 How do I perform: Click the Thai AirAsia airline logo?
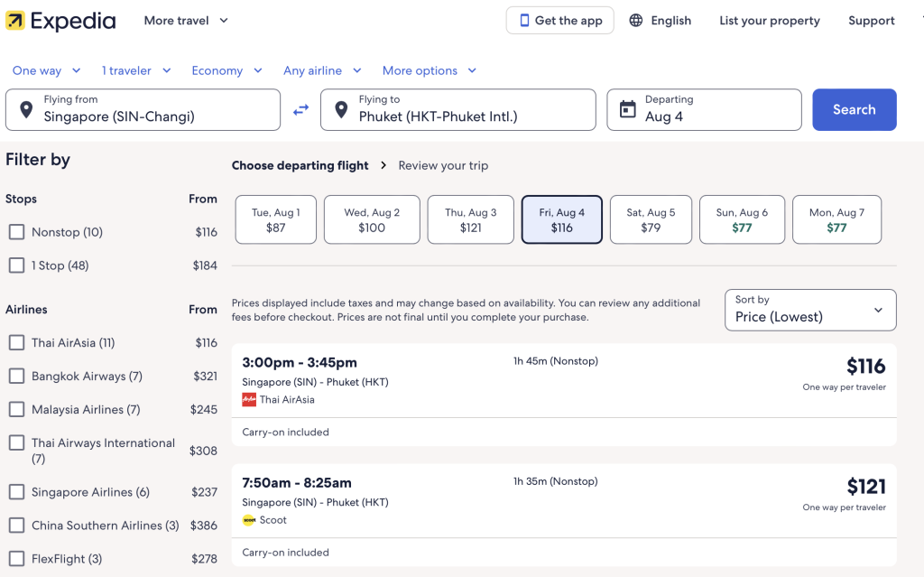[249, 399]
